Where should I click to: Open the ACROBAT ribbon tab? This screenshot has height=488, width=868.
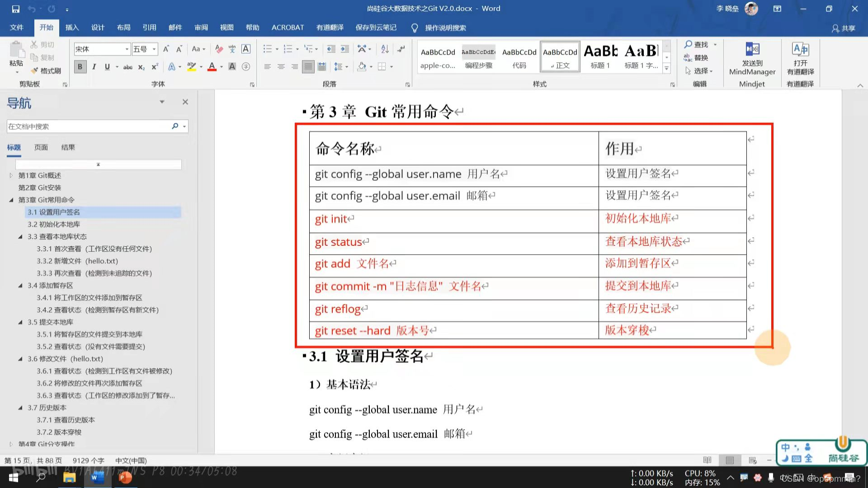pos(288,28)
